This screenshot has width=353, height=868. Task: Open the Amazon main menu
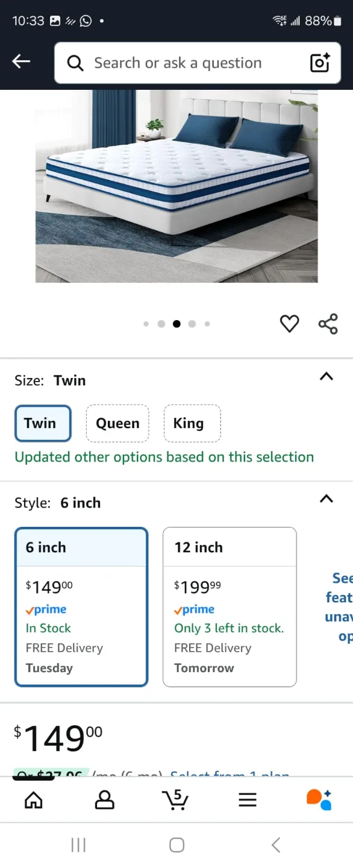(247, 799)
